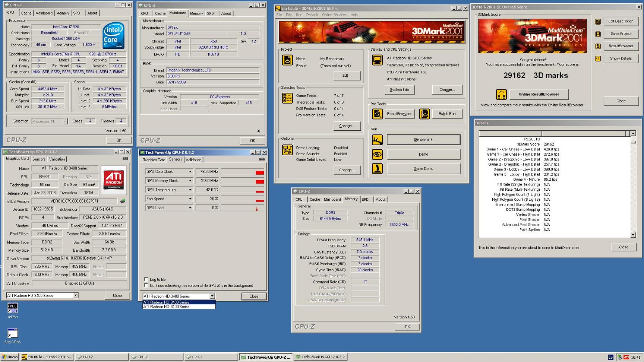Click Change... button in Options section

coord(347,170)
